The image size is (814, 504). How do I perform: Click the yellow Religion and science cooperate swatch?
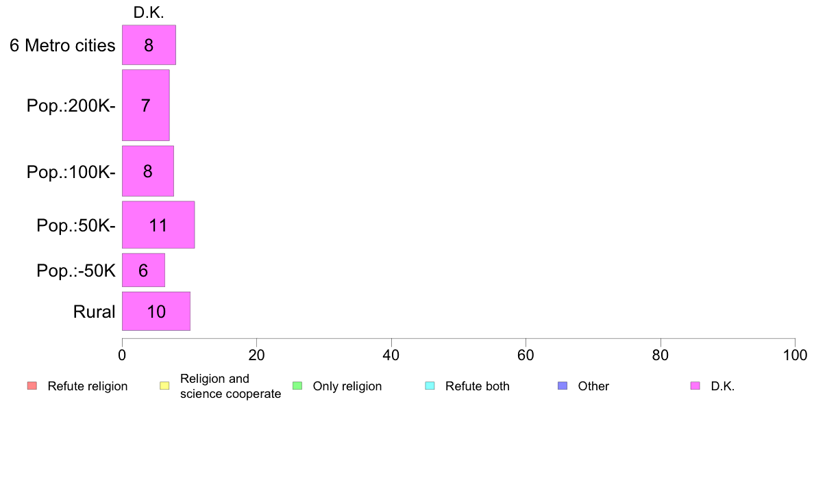point(164,386)
